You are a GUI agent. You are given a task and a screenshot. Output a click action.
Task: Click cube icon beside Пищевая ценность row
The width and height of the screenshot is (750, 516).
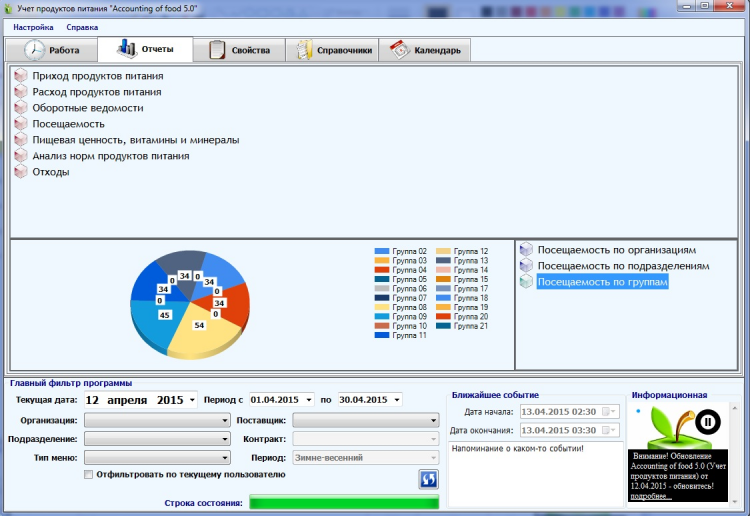pyautogui.click(x=21, y=140)
